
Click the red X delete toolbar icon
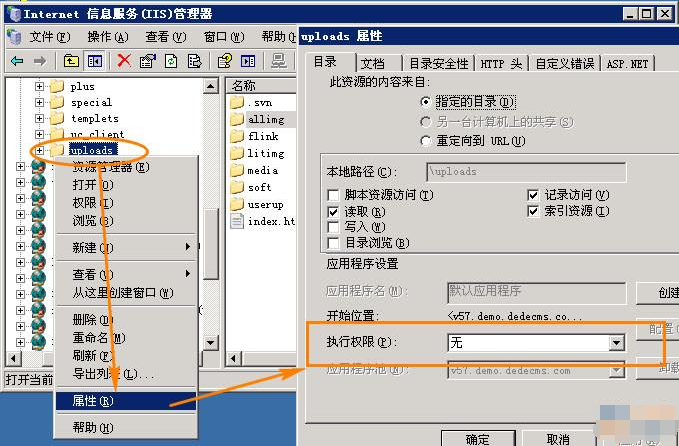pos(124,60)
